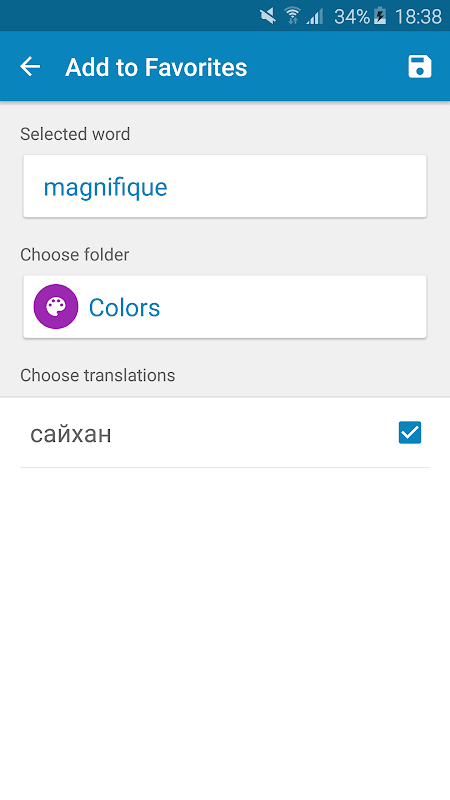Tap the Wi-Fi status icon
The width and height of the screenshot is (450, 800).
click(292, 16)
